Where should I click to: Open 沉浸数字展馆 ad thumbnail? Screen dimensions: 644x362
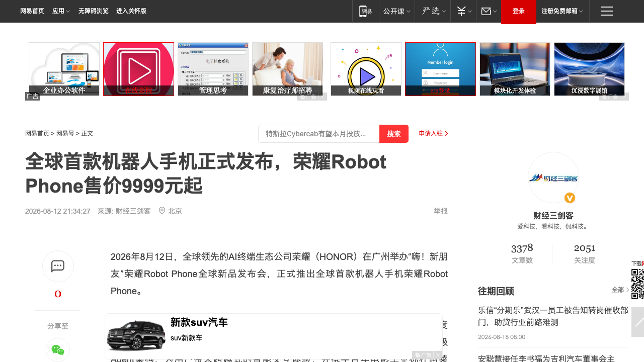tap(589, 69)
